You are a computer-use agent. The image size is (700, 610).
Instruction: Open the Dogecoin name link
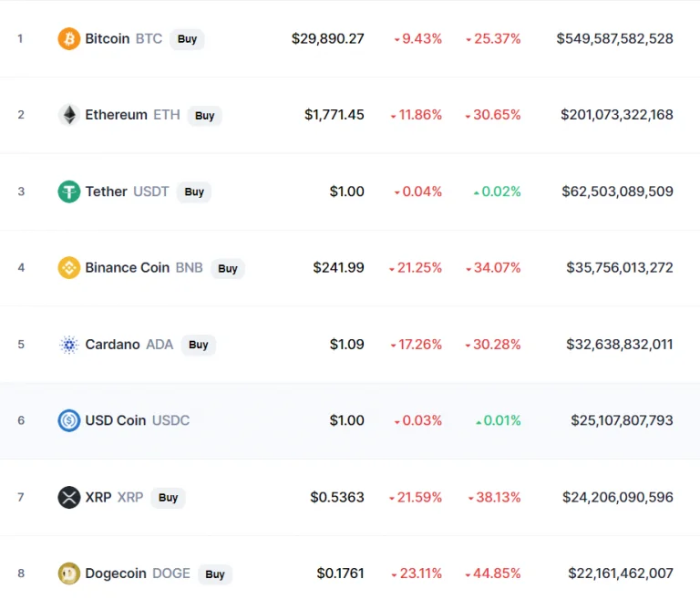(x=116, y=574)
